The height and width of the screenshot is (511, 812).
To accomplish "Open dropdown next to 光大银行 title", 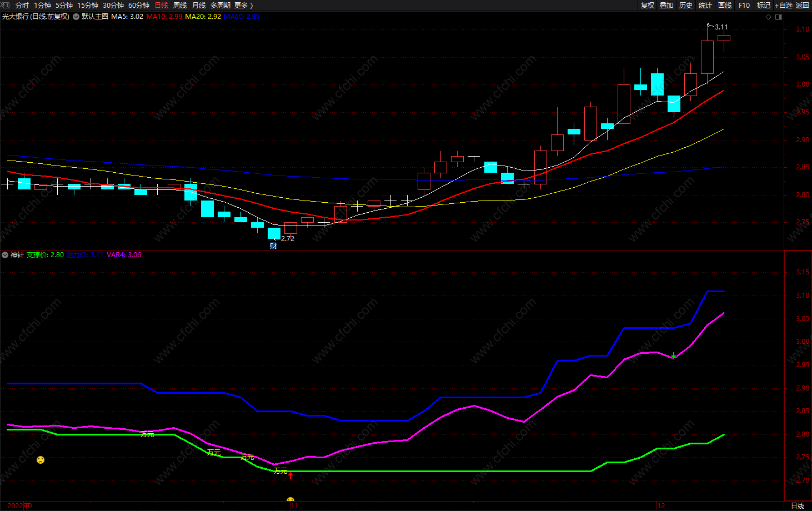I will pos(75,17).
